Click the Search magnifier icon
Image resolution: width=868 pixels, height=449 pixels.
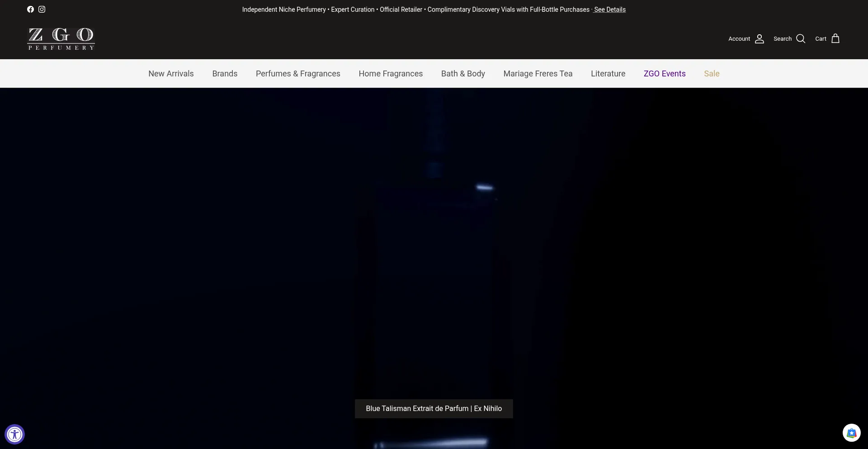pos(801,39)
